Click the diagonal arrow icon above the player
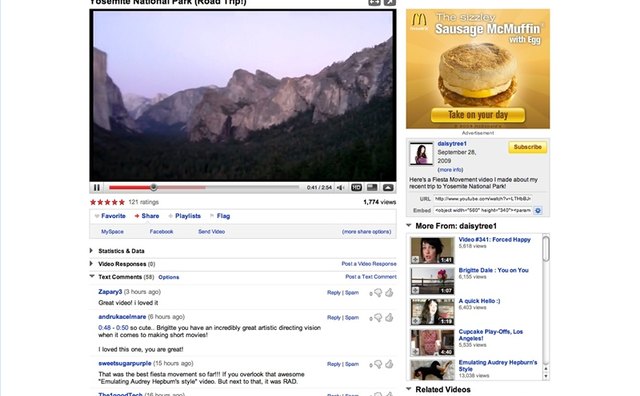The image size is (640, 396). 389,2
